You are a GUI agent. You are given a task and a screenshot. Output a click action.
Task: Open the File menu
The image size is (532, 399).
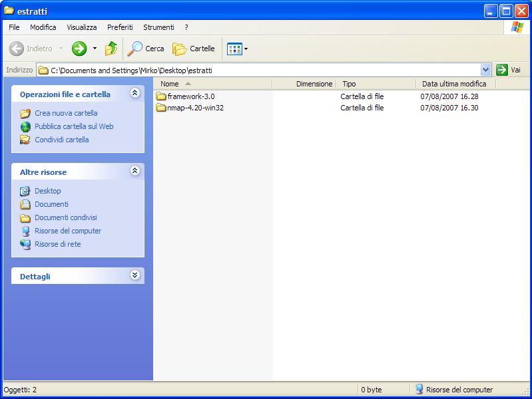pyautogui.click(x=14, y=27)
